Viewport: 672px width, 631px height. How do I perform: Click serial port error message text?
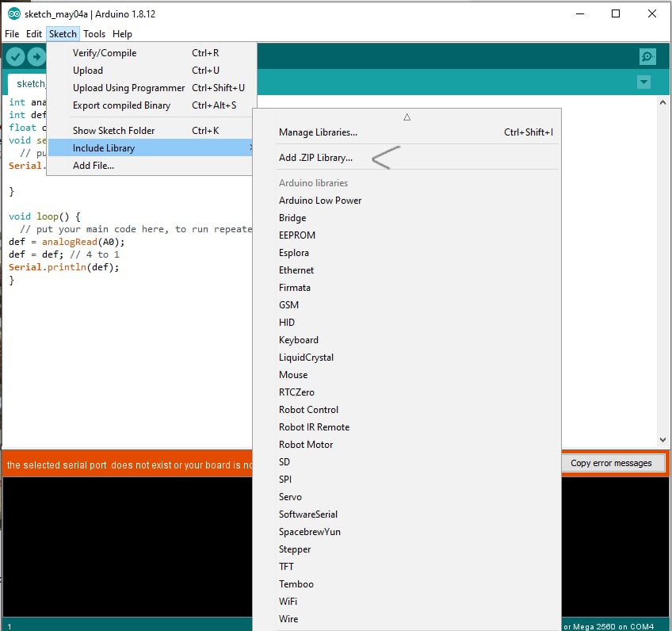coord(129,465)
